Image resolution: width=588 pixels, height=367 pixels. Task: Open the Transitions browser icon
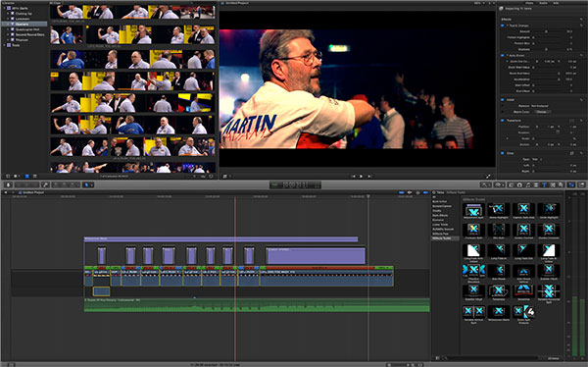tap(536, 184)
